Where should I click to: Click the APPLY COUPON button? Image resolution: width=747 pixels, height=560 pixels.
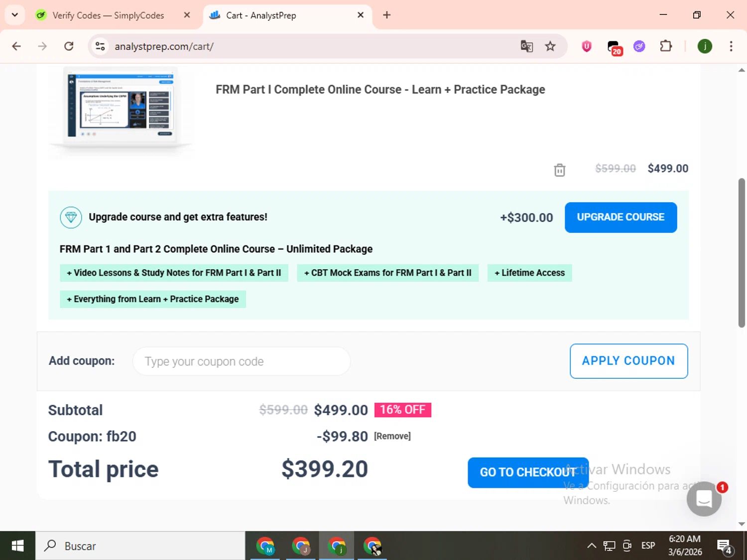628,361
